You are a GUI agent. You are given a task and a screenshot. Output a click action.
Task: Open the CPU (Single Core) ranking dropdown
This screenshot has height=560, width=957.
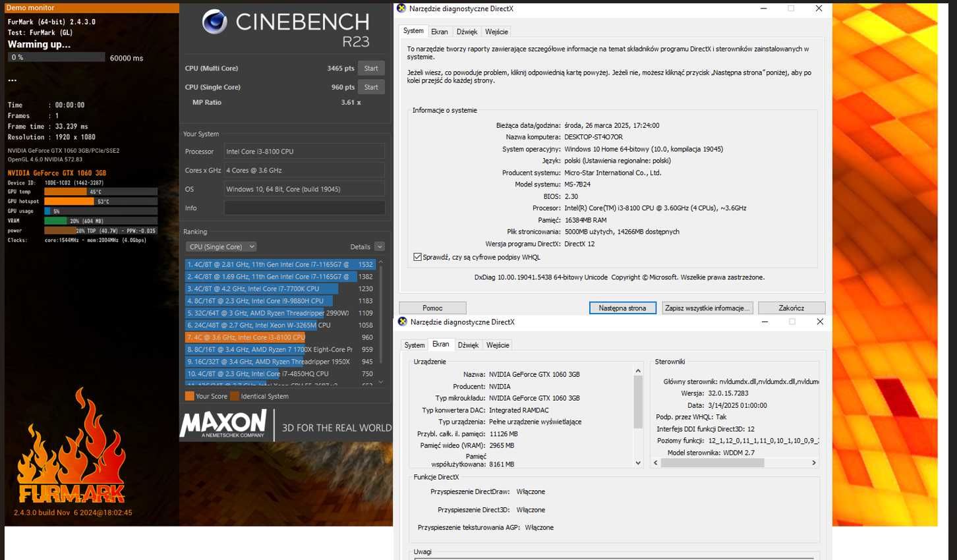click(x=221, y=246)
